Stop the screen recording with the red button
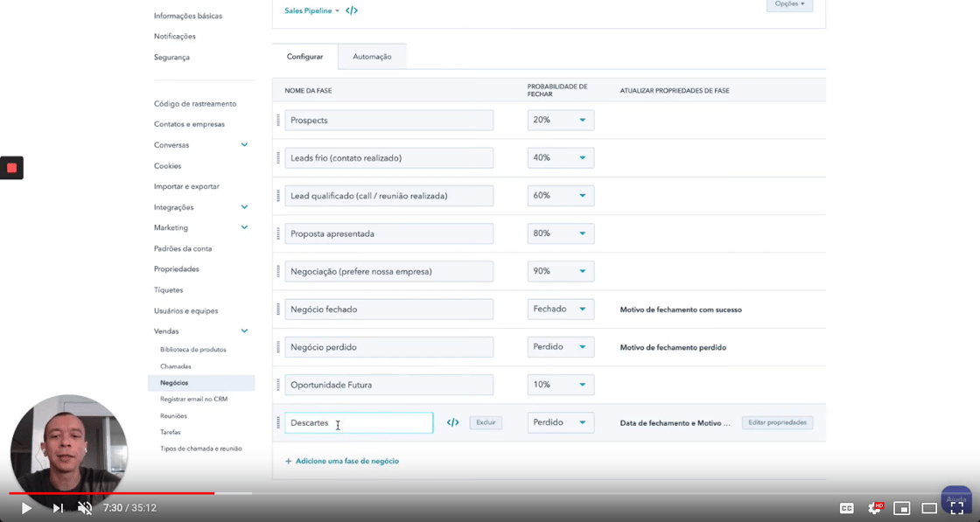Image resolution: width=980 pixels, height=522 pixels. (12, 168)
